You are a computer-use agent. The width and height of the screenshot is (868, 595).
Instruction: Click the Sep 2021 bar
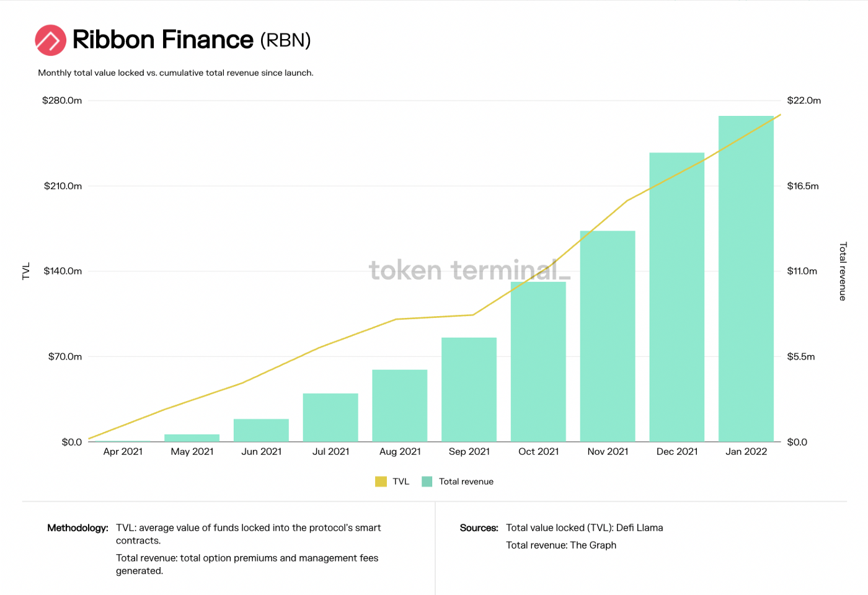[x=469, y=390]
